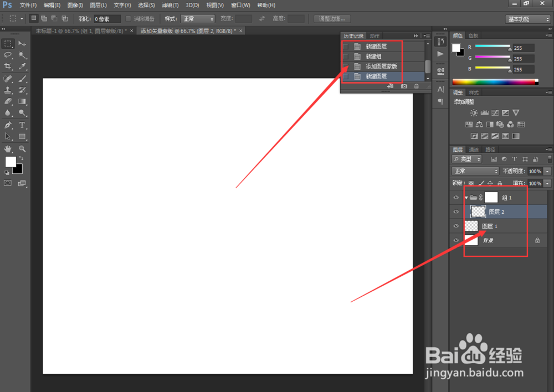Select the Gradient tool
This screenshot has width=554, height=392.
click(x=22, y=101)
